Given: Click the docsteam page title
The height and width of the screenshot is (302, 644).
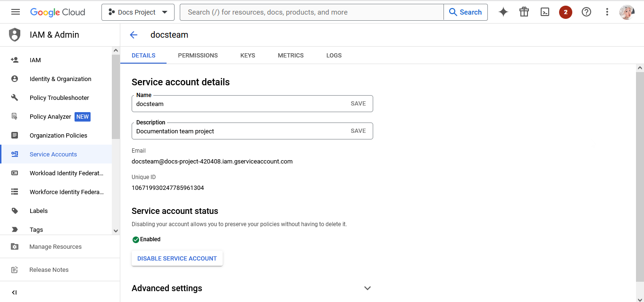Looking at the screenshot, I should tap(169, 35).
